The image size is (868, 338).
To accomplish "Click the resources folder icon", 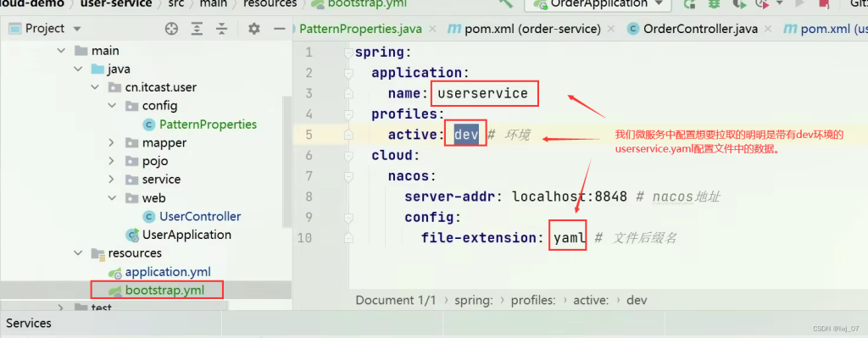I will pos(97,253).
